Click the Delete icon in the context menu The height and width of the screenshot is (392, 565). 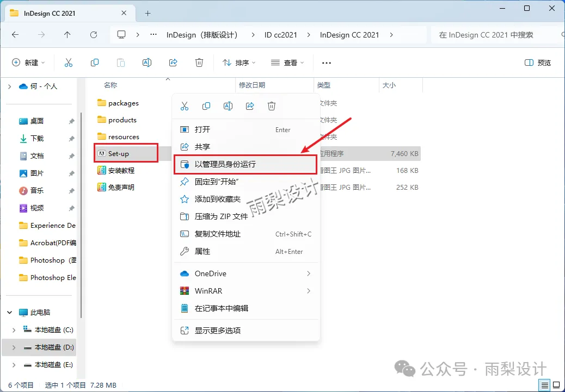pos(272,106)
